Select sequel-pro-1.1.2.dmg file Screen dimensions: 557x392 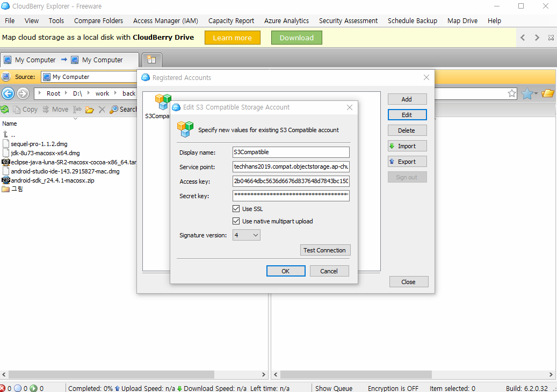pos(35,144)
